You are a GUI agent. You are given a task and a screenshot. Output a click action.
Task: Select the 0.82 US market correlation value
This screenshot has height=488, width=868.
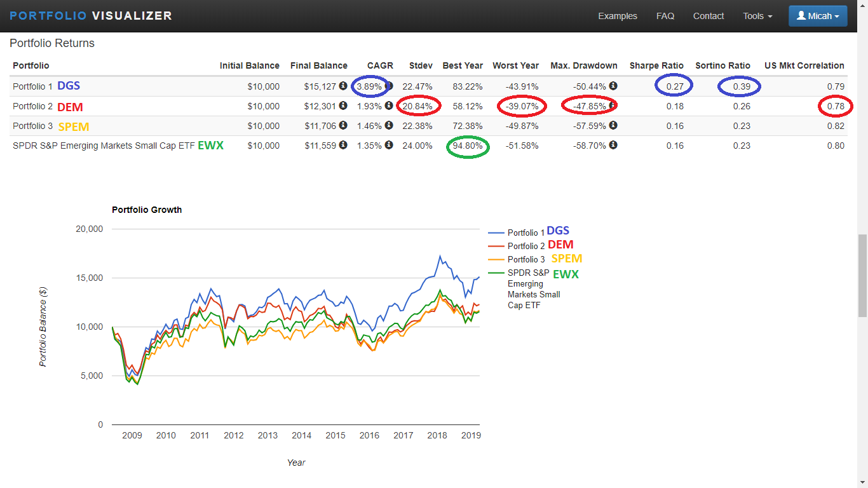point(836,126)
